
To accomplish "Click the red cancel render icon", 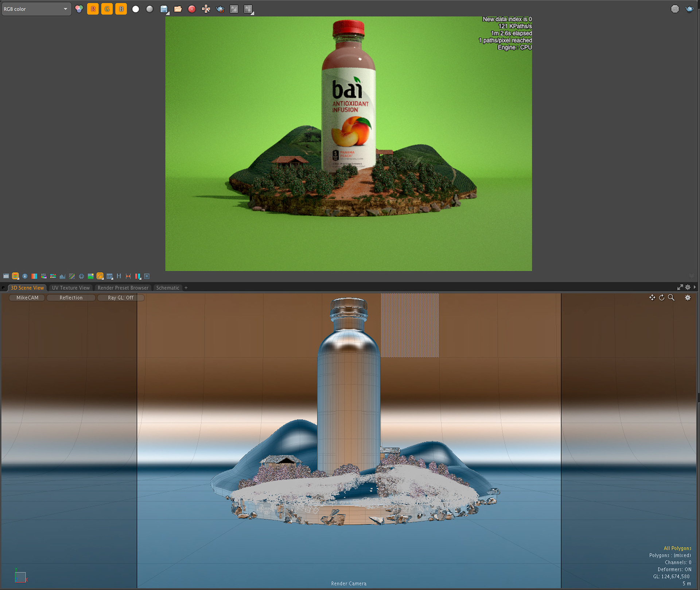I will click(x=192, y=9).
